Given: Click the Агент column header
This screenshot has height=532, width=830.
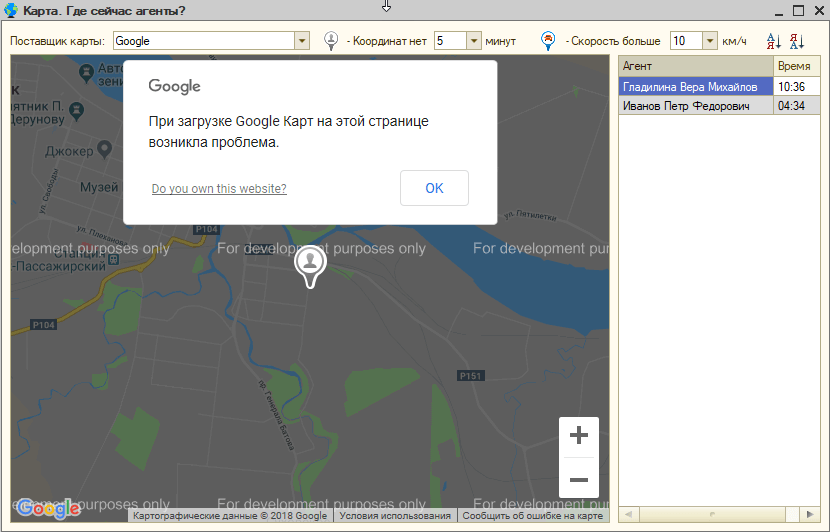Looking at the screenshot, I should tap(696, 66).
